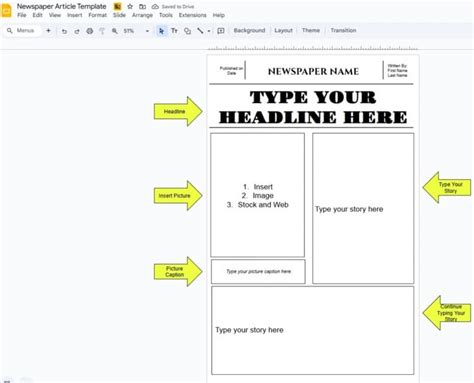The height and width of the screenshot is (383, 474).
Task: Select the yellow Type Your Story arrow
Action: [447, 187]
